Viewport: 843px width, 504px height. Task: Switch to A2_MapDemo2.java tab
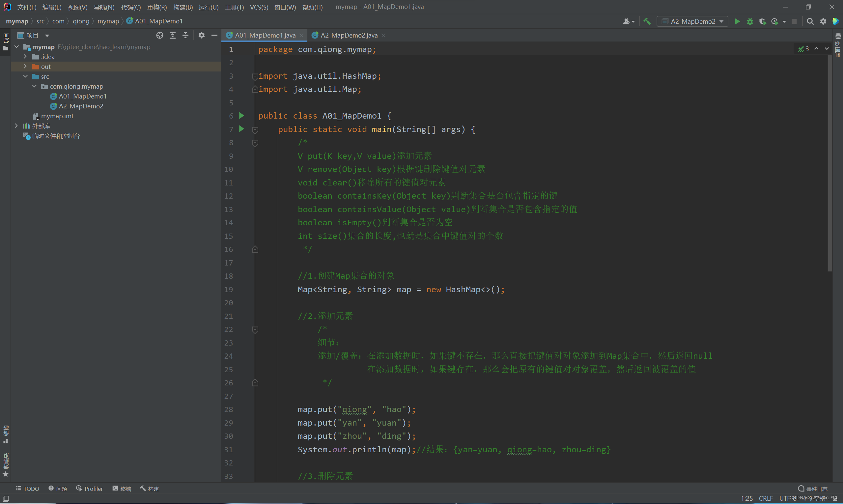coord(349,35)
